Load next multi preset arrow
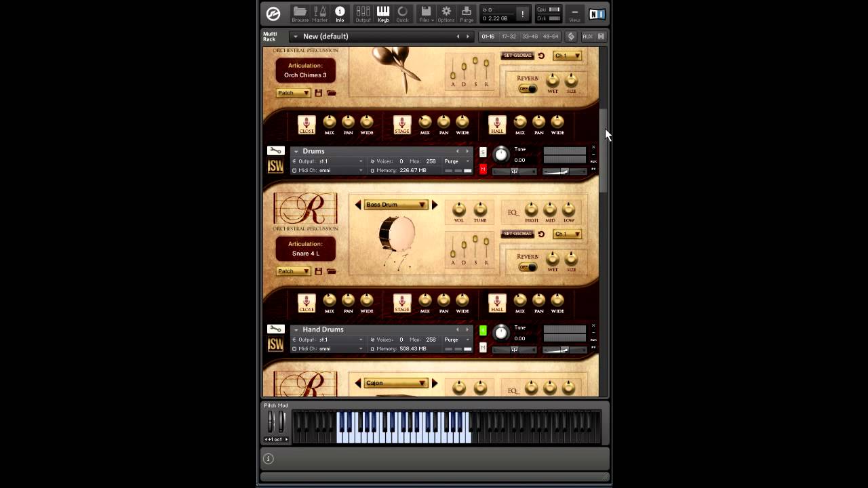 pyautogui.click(x=467, y=37)
